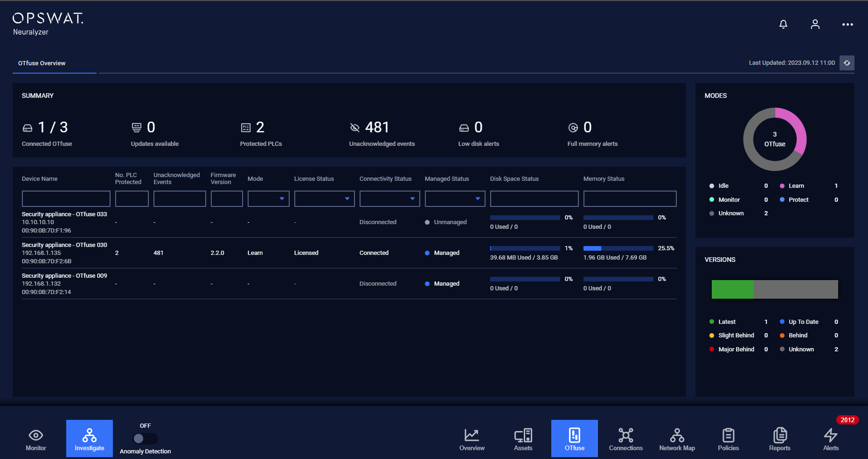
Task: Click the Connected status of OTfuse 030
Action: pyautogui.click(x=374, y=253)
